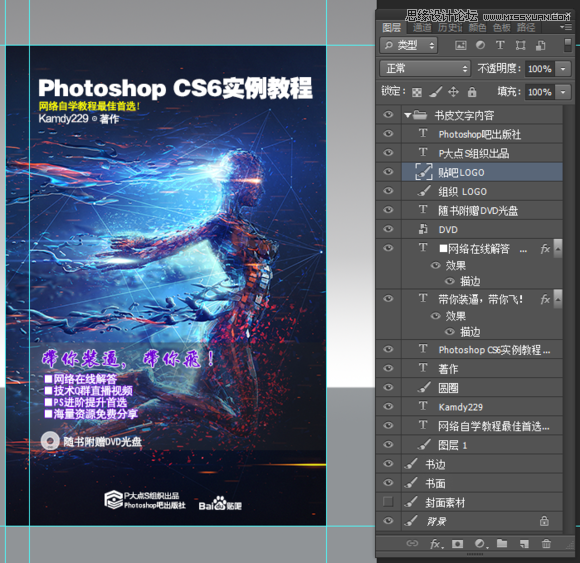Select the P大点S组织出品 layer
This screenshot has width=580, height=563.
pos(482,153)
